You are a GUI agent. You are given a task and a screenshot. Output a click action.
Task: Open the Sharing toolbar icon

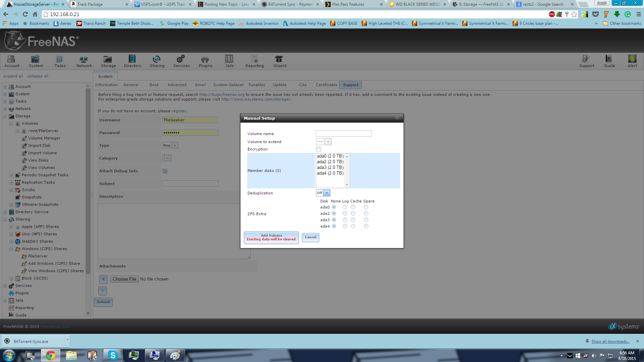[157, 61]
